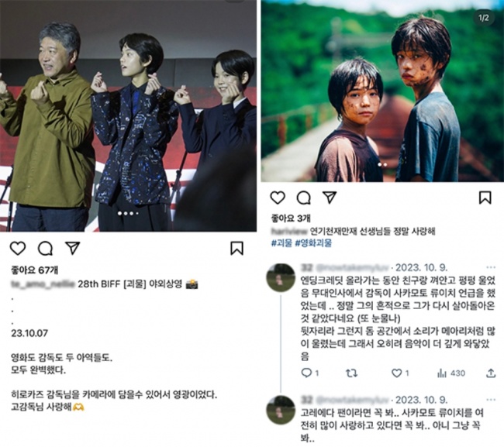Bookmark the BIFF outdoor screening post
This screenshot has width=504, height=447.
(x=237, y=248)
